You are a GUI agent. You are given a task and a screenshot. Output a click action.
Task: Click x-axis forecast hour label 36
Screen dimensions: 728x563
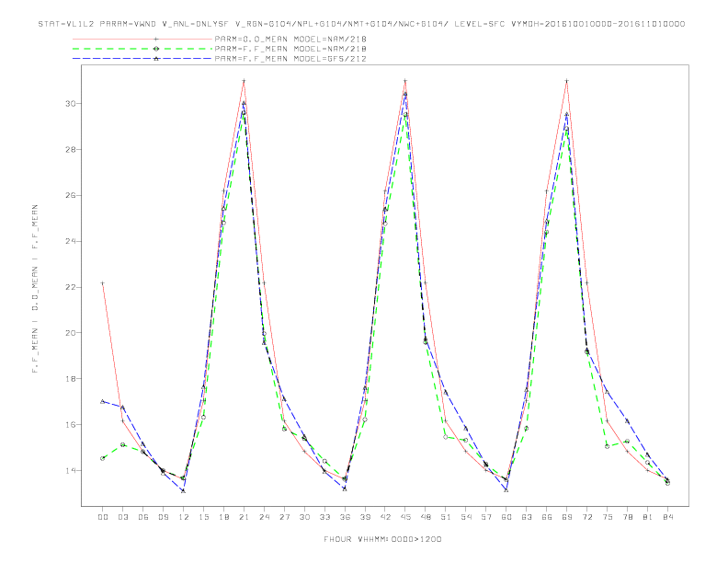point(345,517)
